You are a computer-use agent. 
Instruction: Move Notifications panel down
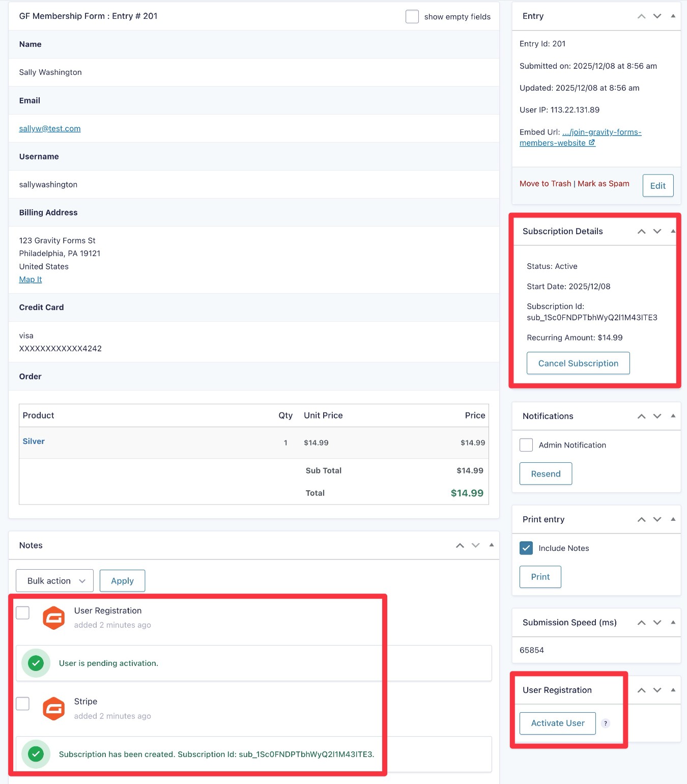tap(657, 416)
